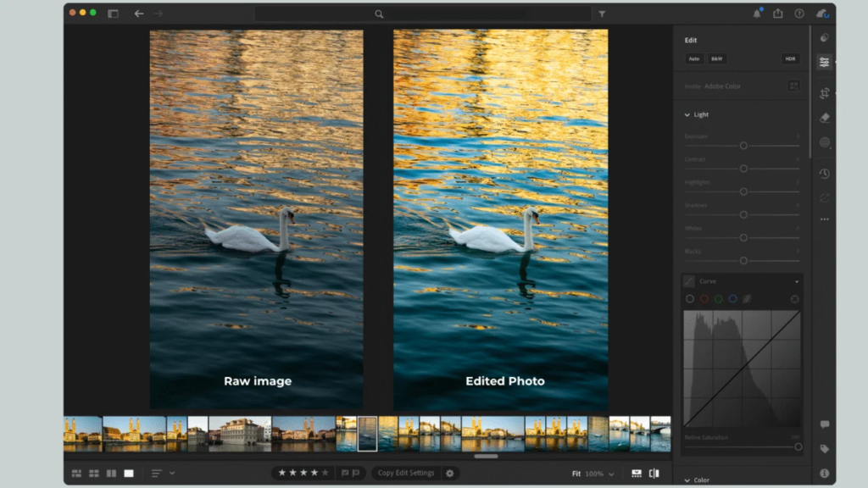Image resolution: width=868 pixels, height=488 pixels.
Task: Open the zoom percentage dropdown
Action: tap(611, 474)
